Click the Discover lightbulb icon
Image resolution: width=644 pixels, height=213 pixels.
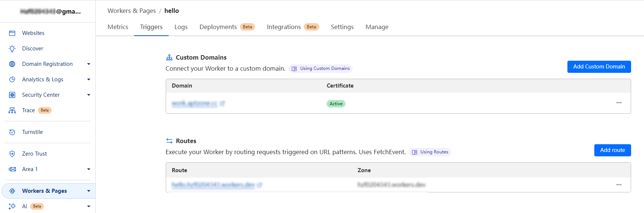[x=12, y=49]
